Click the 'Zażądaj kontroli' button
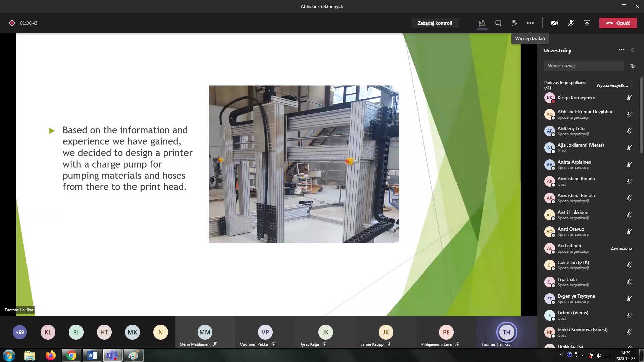 coord(435,23)
